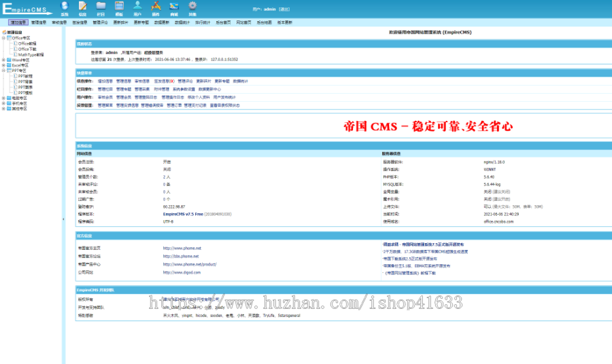Viewport: 612px width, 364px height.
Task: Select Office下载 in the tree
Action: [27, 49]
